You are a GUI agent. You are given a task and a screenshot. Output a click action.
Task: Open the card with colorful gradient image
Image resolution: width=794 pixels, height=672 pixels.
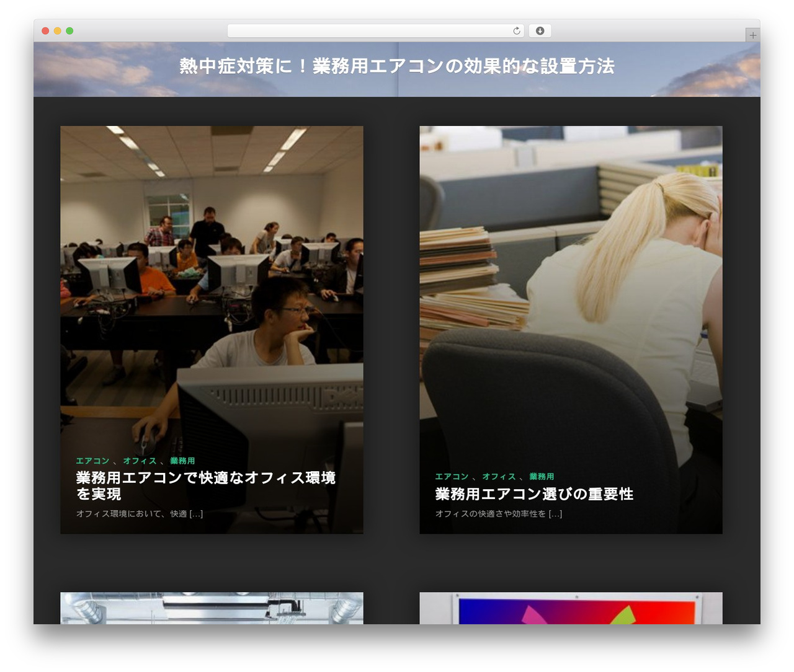[571, 608]
